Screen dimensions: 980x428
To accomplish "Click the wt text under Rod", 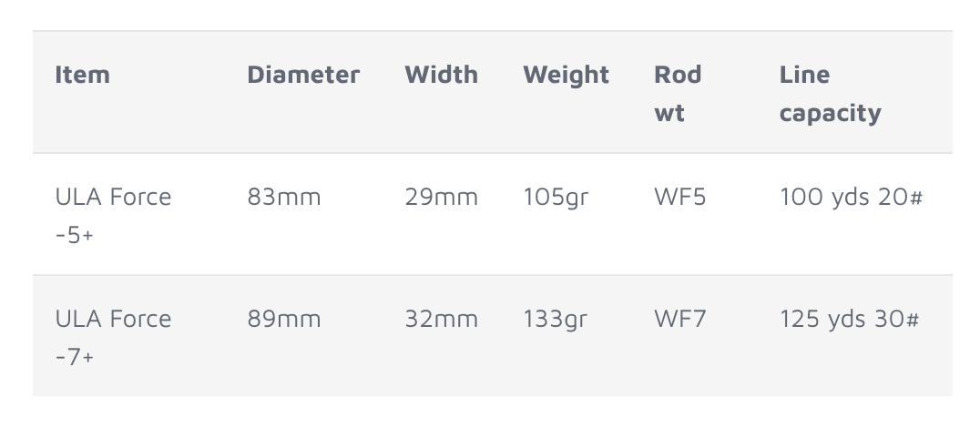I will [669, 113].
